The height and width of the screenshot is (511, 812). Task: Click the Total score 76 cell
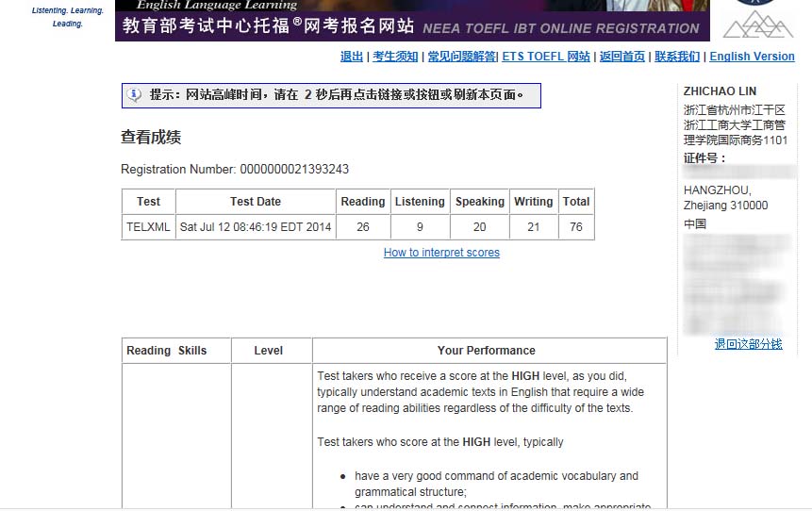576,227
